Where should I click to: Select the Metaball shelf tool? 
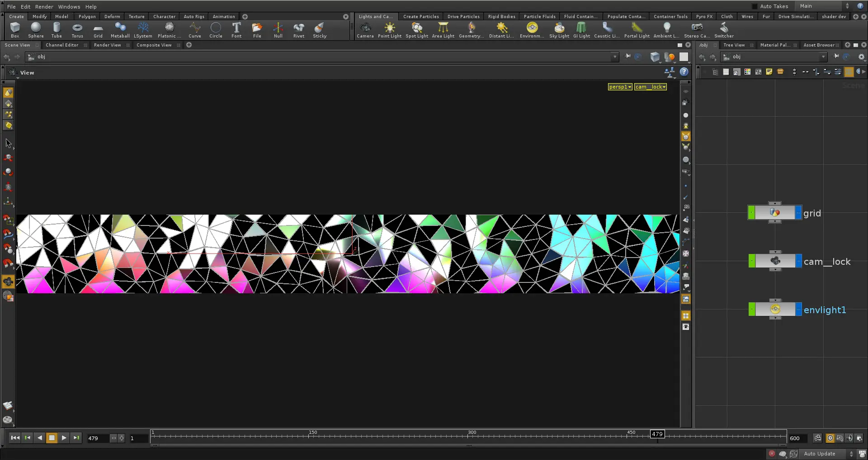click(x=120, y=30)
